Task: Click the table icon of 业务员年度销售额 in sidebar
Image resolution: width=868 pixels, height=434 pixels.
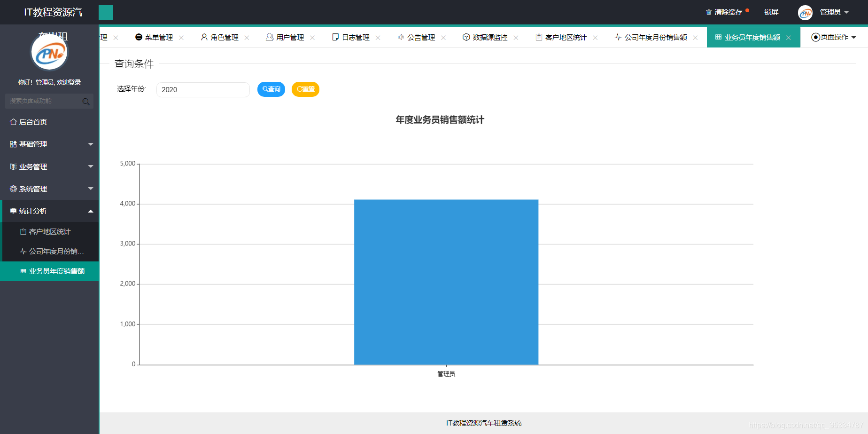Action: point(23,271)
